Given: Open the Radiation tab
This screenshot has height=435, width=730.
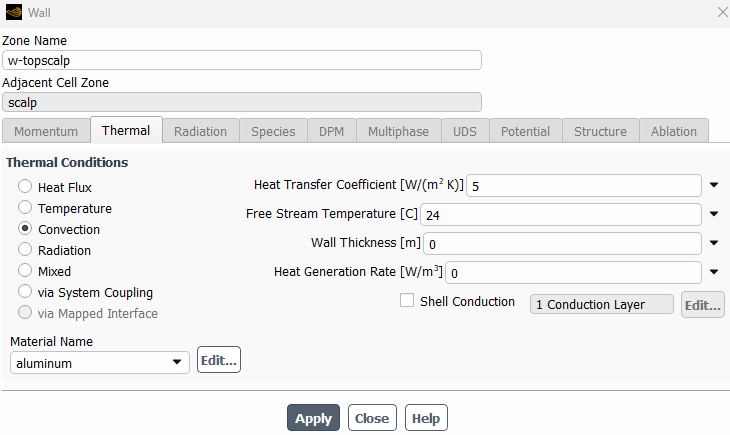Looking at the screenshot, I should click(x=201, y=131).
